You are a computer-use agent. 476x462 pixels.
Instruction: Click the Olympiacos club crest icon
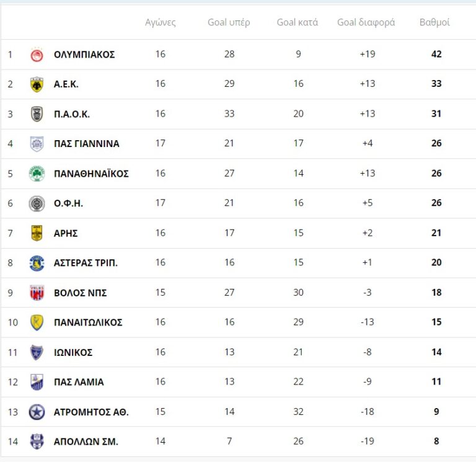[x=37, y=55]
